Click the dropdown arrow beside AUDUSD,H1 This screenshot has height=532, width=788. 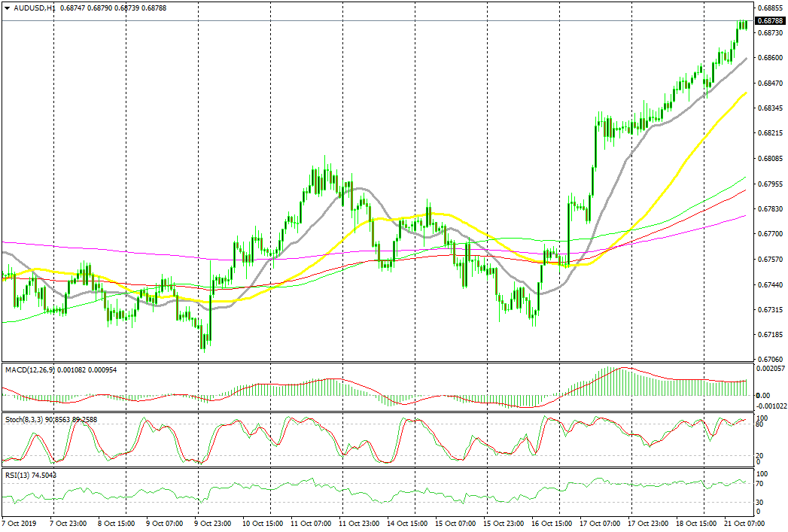5,7
